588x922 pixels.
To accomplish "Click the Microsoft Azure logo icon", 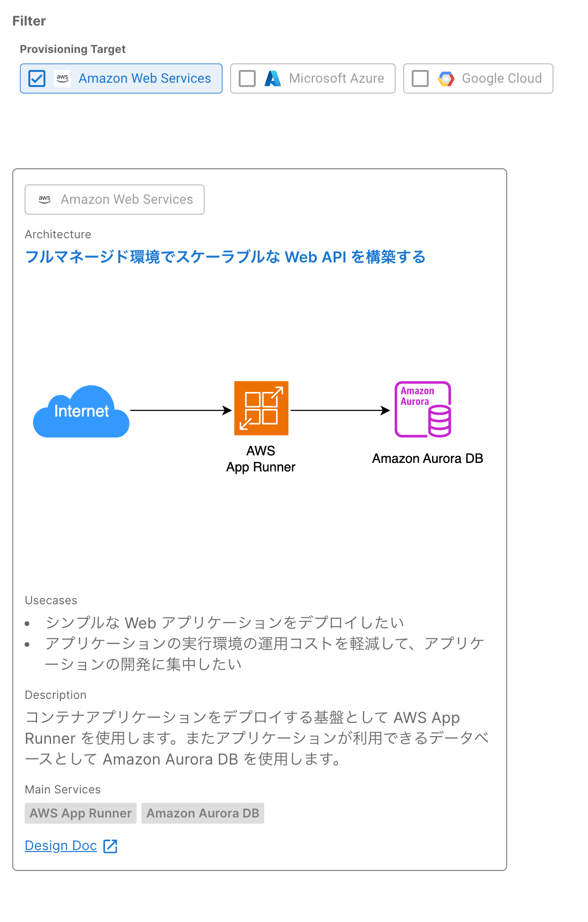I will point(273,78).
